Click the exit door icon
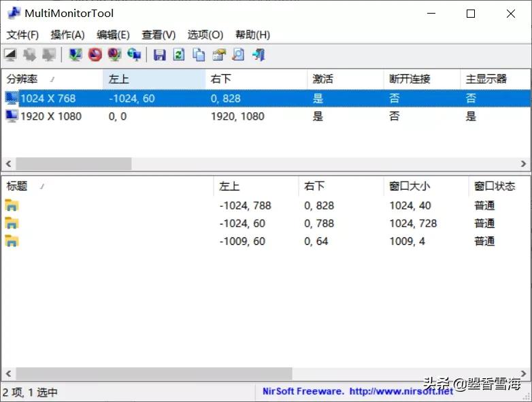The width and height of the screenshot is (532, 402). click(x=259, y=54)
